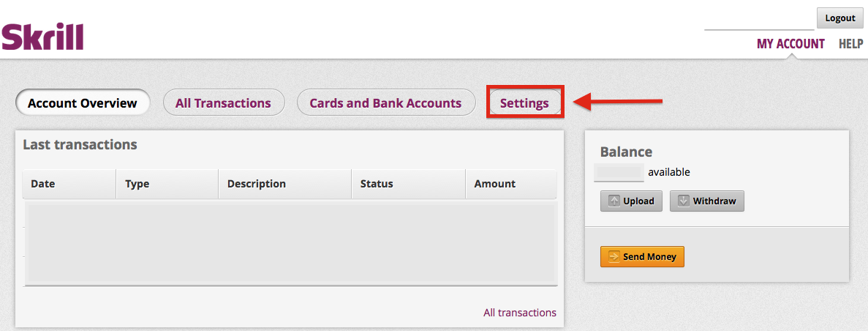Click the Skrill logo
The height and width of the screenshot is (331, 868).
42,37
